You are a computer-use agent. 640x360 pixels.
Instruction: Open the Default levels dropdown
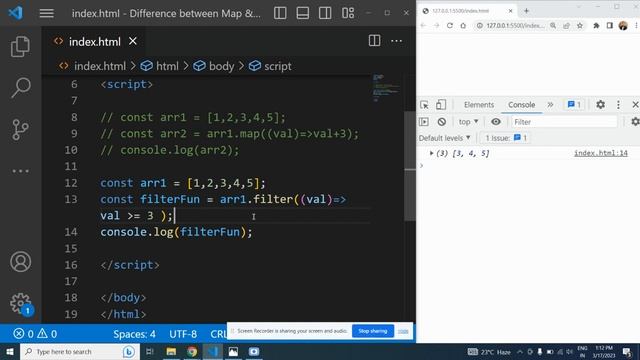tap(444, 138)
